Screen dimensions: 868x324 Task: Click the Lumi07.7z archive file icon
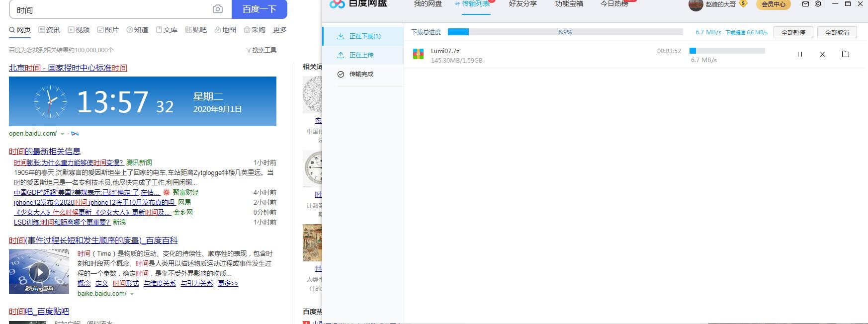[x=418, y=54]
